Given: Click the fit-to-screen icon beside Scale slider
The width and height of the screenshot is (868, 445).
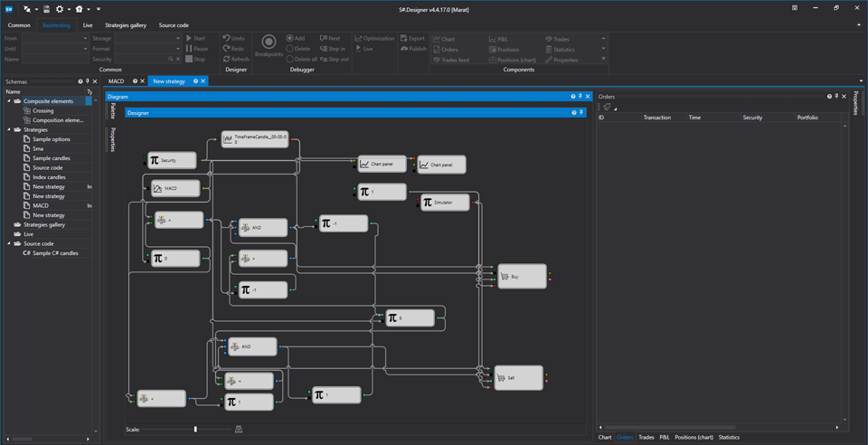Looking at the screenshot, I should coord(239,429).
